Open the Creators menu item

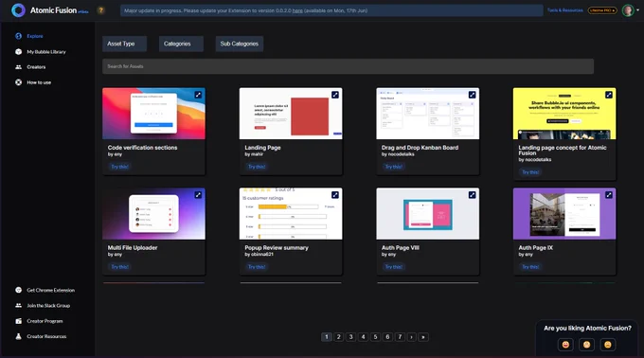click(x=36, y=67)
